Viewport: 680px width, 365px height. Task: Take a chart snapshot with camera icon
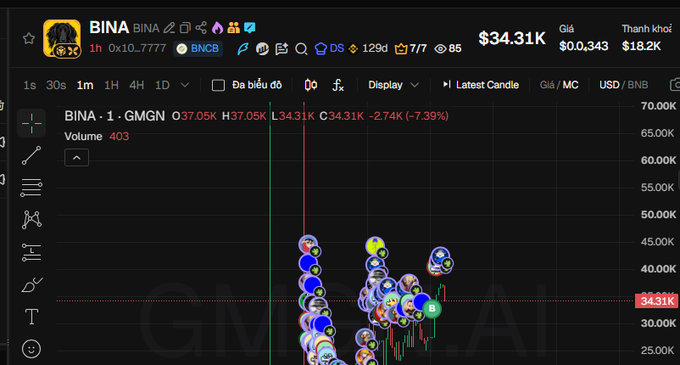675,85
